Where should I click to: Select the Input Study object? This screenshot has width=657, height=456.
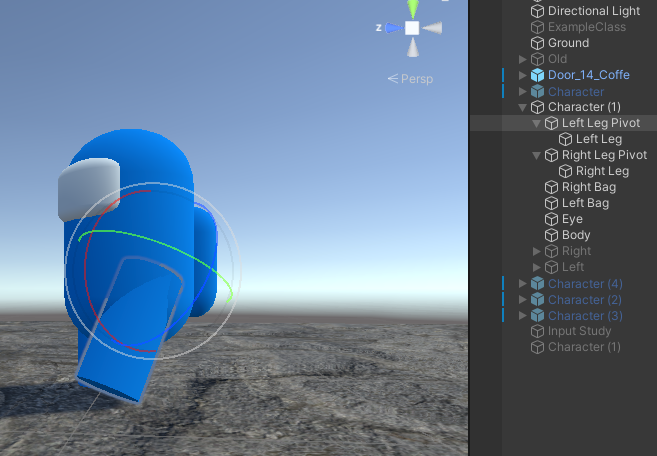[x=579, y=331]
